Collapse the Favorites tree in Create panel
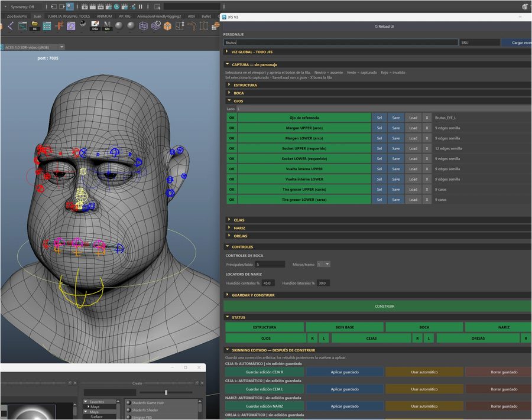This screenshot has width=532, height=420. tap(86, 402)
